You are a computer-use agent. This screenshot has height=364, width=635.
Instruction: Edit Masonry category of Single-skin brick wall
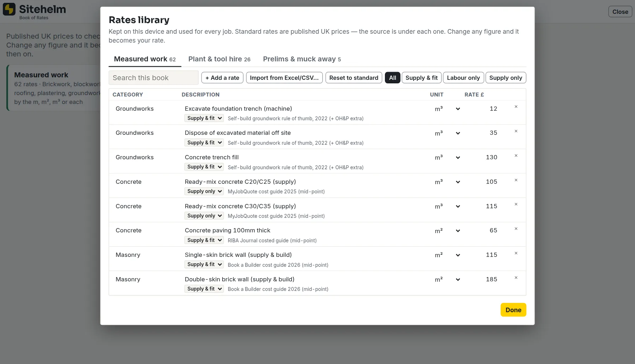coord(145,255)
